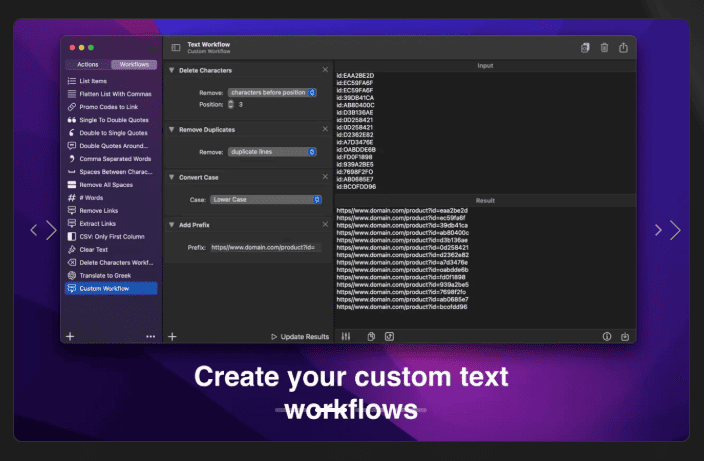Remove the Convert Case action

(x=325, y=176)
